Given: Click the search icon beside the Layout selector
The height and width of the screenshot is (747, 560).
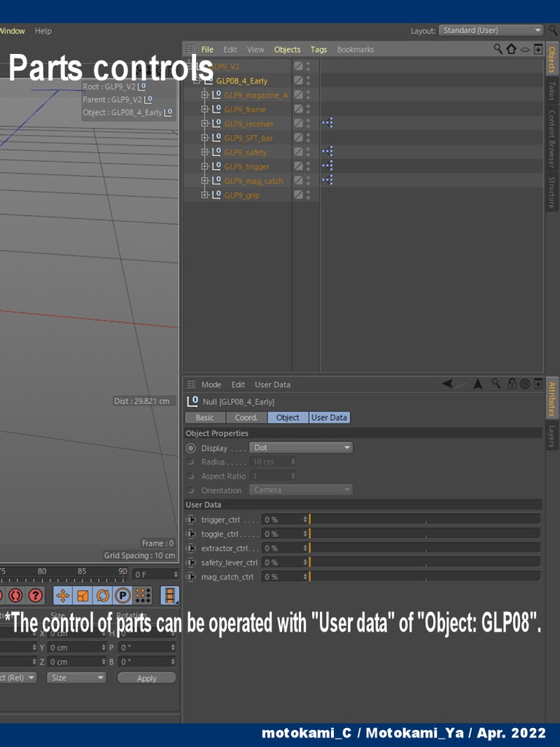Looking at the screenshot, I should click(x=553, y=31).
